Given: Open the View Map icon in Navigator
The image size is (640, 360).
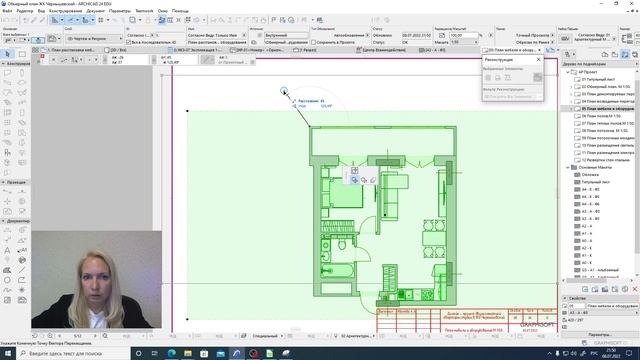Looking at the screenshot, I should [x=615, y=54].
